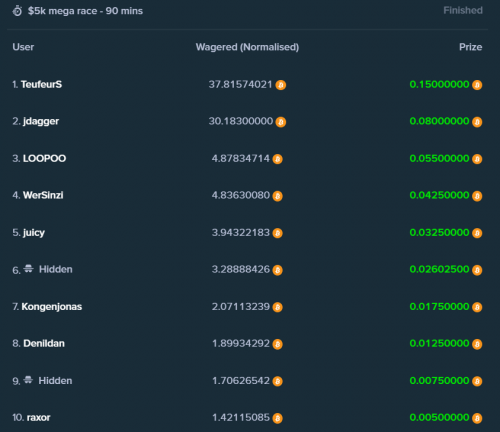The image size is (500, 432).
Task: Click the hidden-user incognito icon at rank 6
Action: point(29,269)
